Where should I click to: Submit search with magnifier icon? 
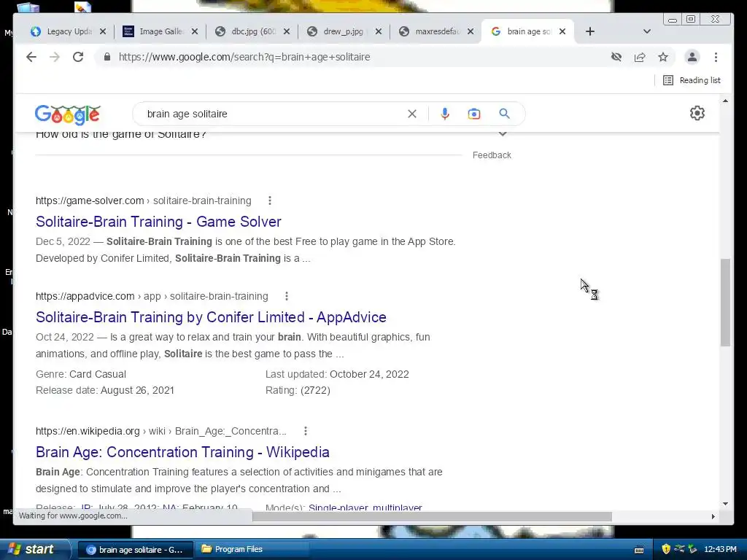[x=505, y=114]
